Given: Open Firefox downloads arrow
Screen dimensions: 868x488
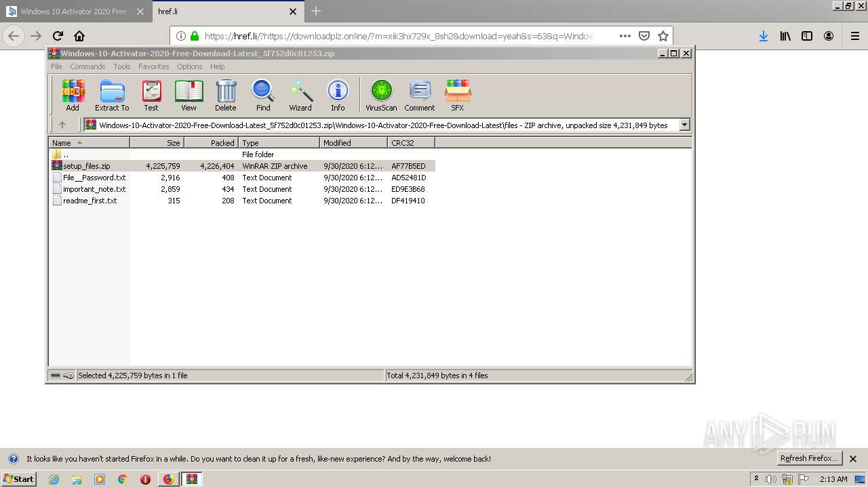Looking at the screenshot, I should click(763, 36).
